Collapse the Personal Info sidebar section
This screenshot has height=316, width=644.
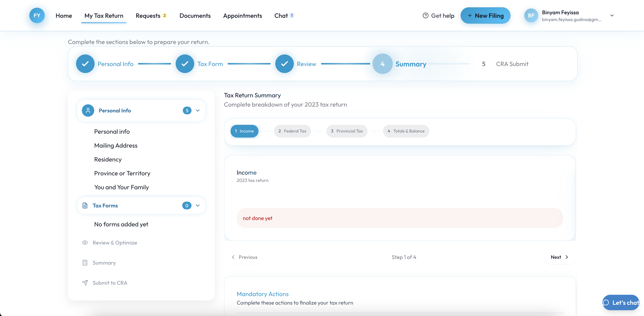[198, 111]
